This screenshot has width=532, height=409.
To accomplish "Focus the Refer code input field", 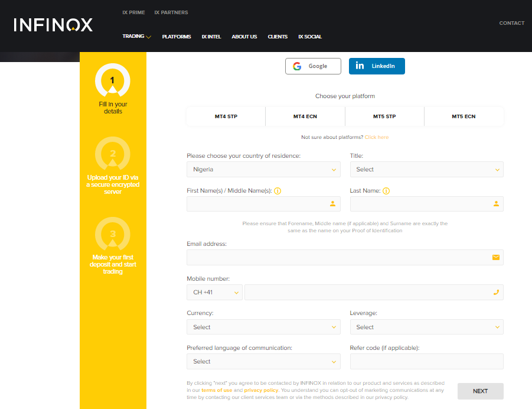I will click(426, 362).
